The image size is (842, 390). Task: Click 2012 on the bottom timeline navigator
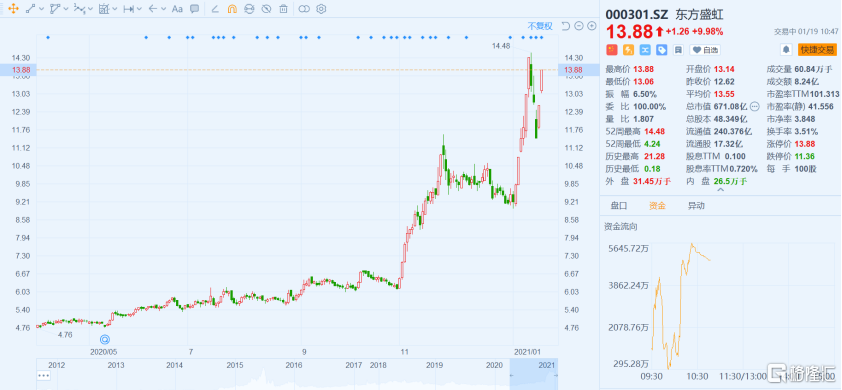[57, 365]
